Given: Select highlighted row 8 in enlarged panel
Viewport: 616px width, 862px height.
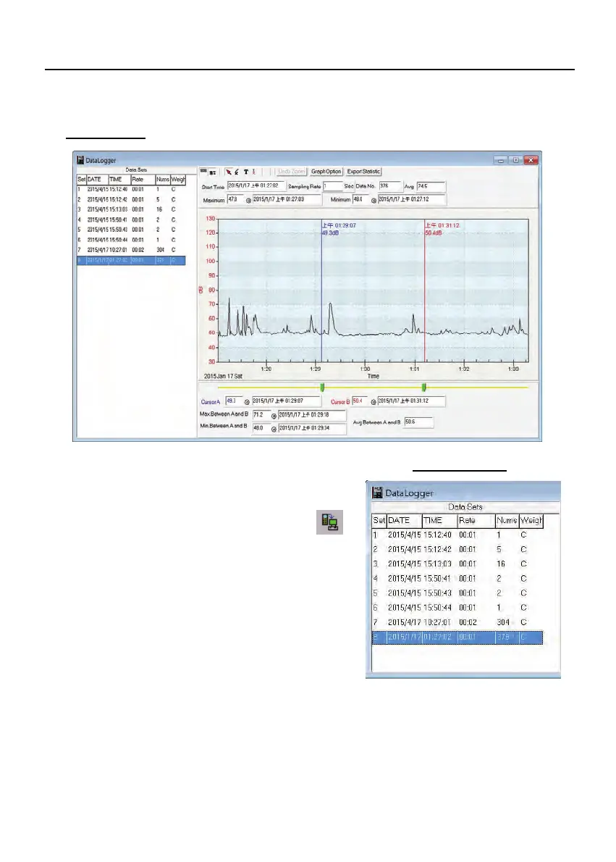Looking at the screenshot, I should point(457,637).
